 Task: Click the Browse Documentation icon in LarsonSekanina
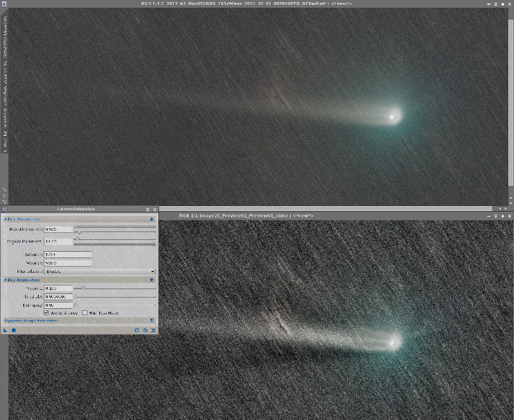tap(145, 330)
